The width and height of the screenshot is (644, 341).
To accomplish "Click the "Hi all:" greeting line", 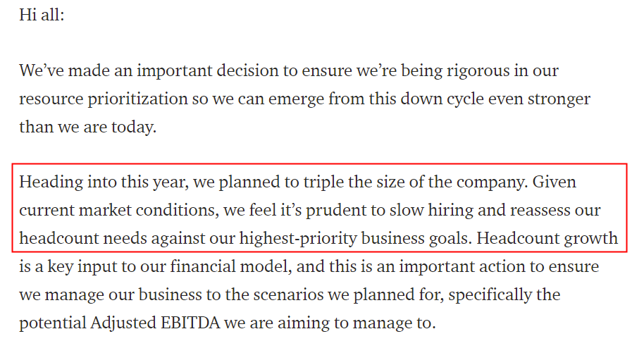I will point(42,14).
